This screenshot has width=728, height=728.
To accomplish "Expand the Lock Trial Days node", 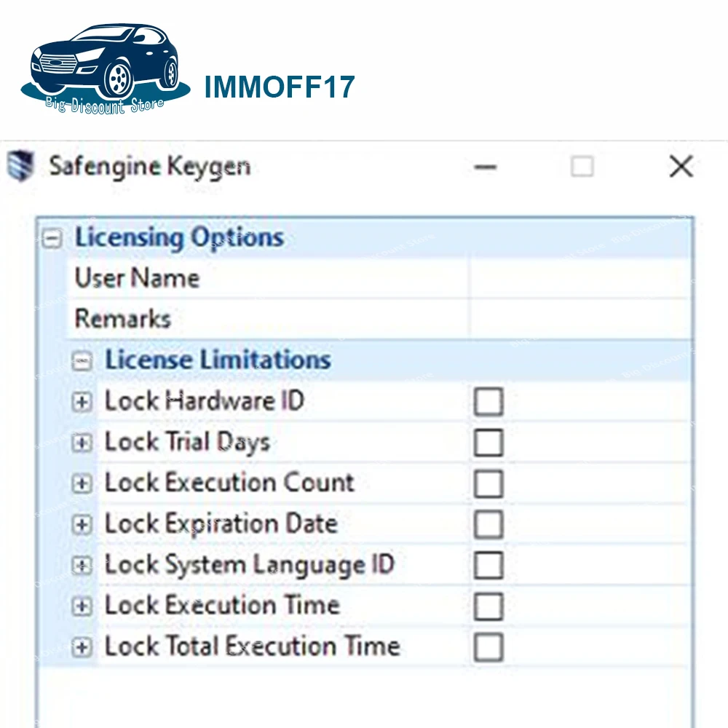I will point(83,443).
